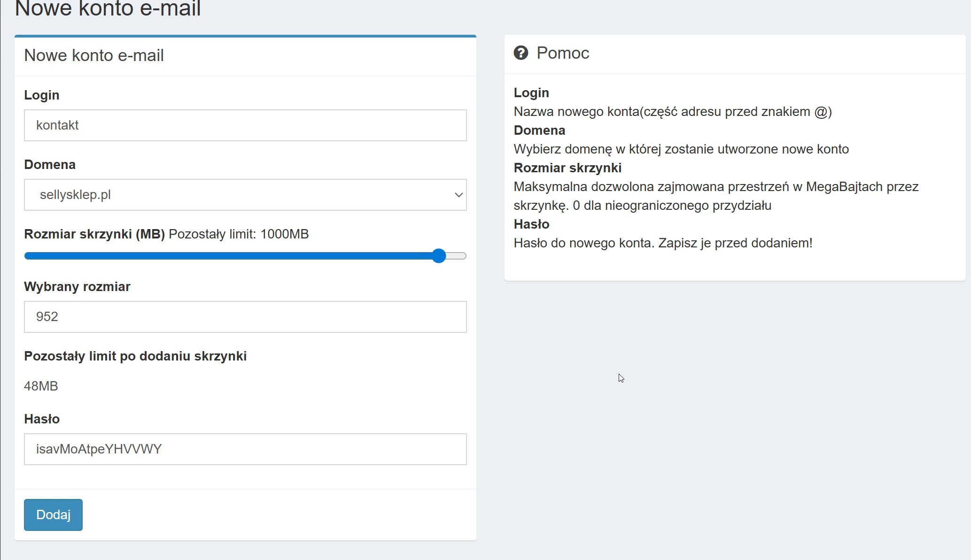Click the 'Pozostały limit po dodaniu skrzynki' label
Screen dimensions: 971x560
[x=135, y=356]
